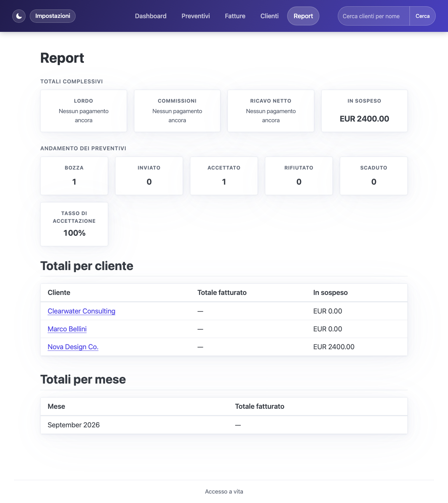Click the EUR 2400.00 In Sospeso total
Screen dimensions: 448x503
364,119
